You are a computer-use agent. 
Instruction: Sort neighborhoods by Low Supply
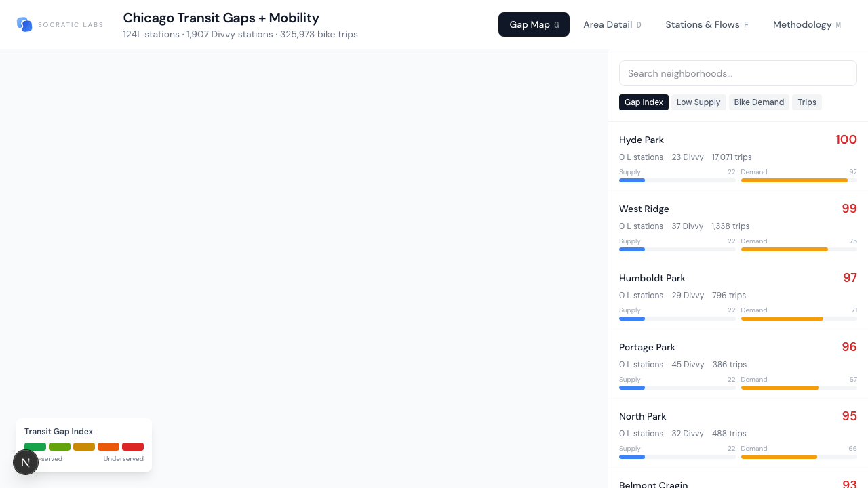point(698,102)
